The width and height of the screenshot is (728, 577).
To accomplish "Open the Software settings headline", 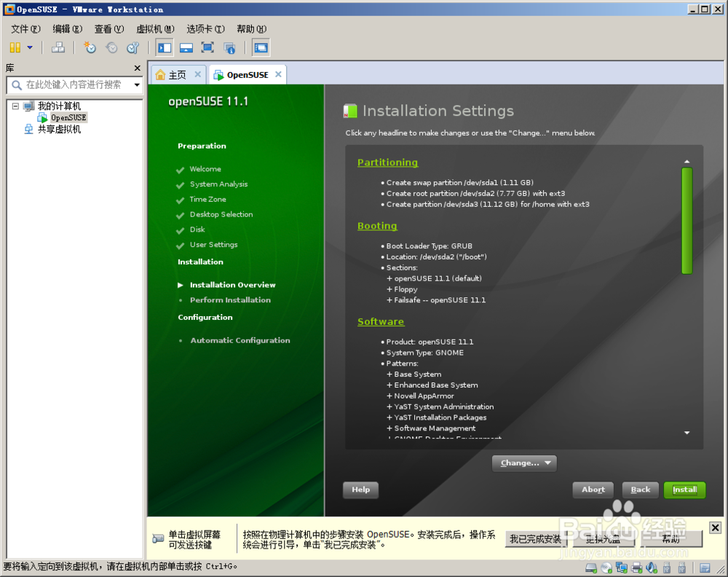I will coord(381,321).
